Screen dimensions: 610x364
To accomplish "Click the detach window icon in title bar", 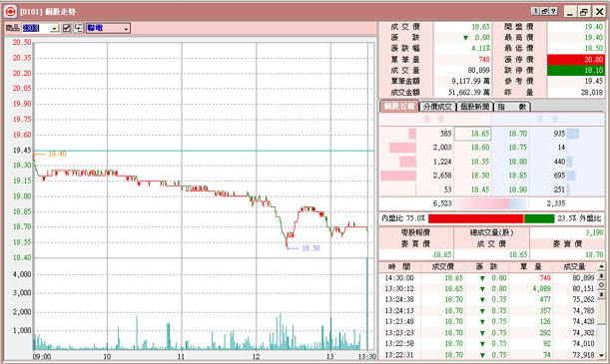I will tap(545, 11).
